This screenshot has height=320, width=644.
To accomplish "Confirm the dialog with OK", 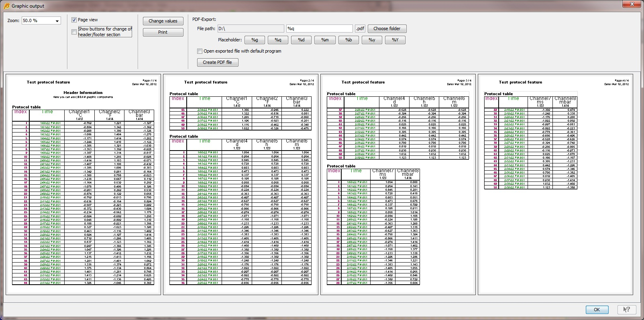I will pos(597,309).
